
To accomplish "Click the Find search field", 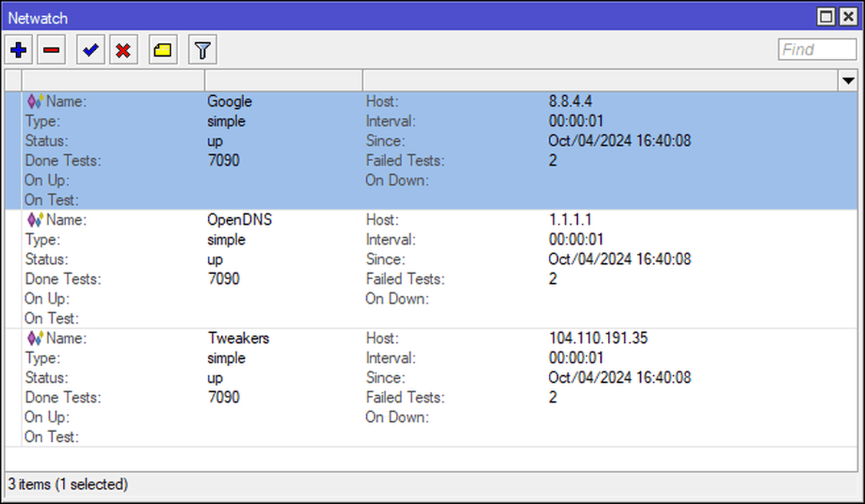I will click(817, 50).
